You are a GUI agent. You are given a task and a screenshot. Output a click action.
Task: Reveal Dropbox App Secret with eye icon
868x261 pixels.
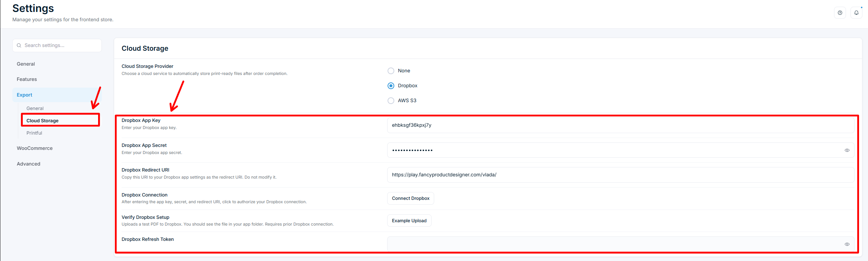(x=847, y=150)
